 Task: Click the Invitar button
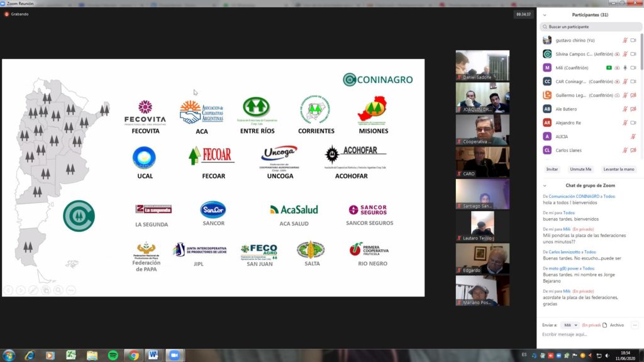[552, 169]
